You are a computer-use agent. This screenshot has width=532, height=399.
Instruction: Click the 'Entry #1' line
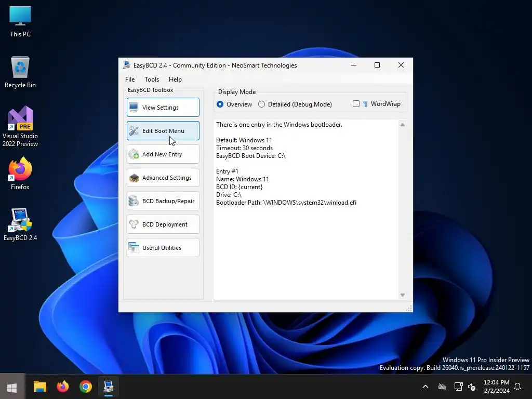tap(227, 171)
